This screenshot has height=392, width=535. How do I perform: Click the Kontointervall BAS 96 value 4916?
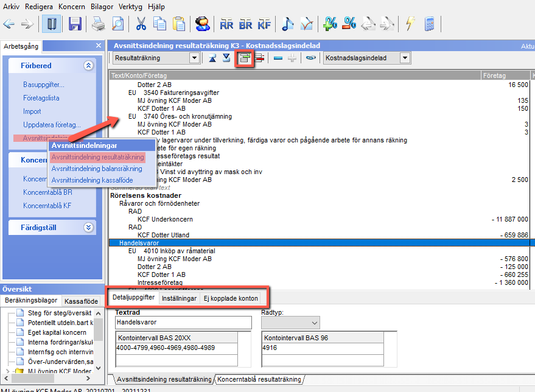pyautogui.click(x=323, y=348)
